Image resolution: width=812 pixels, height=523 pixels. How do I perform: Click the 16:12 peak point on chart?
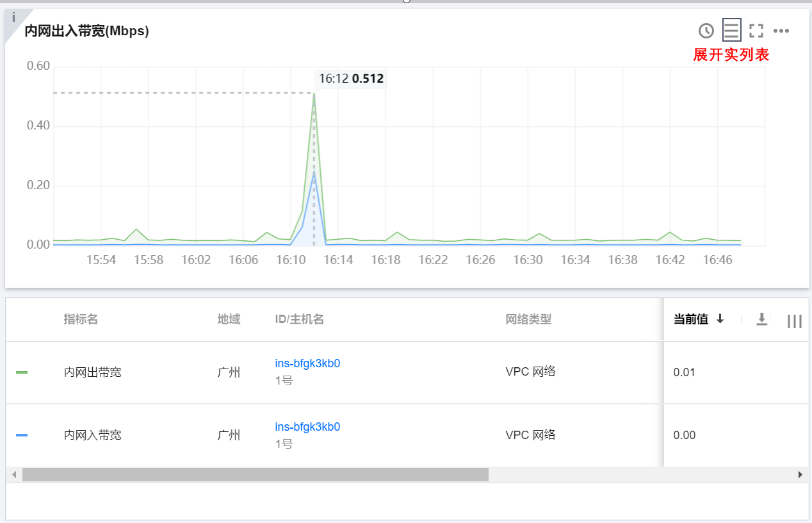(x=314, y=94)
